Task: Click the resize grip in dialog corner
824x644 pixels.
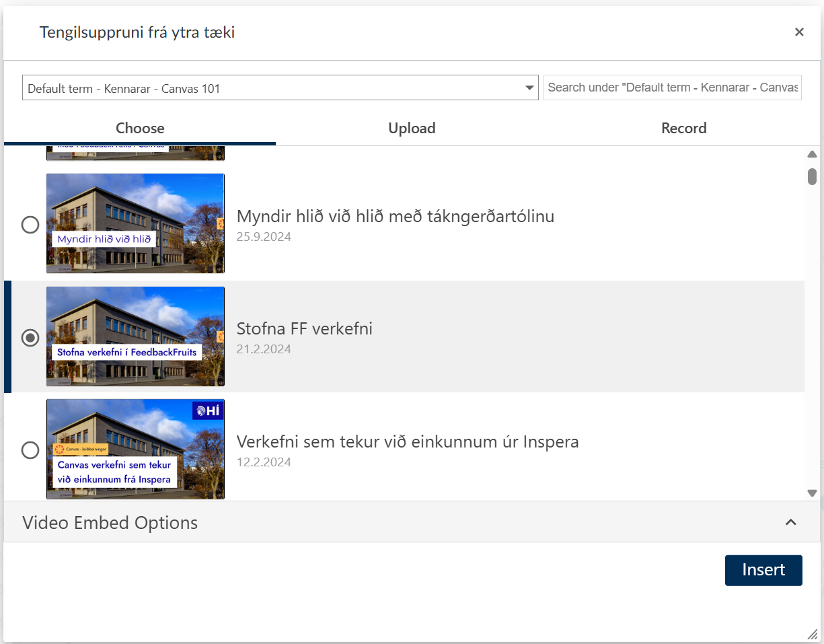Action: click(812, 634)
